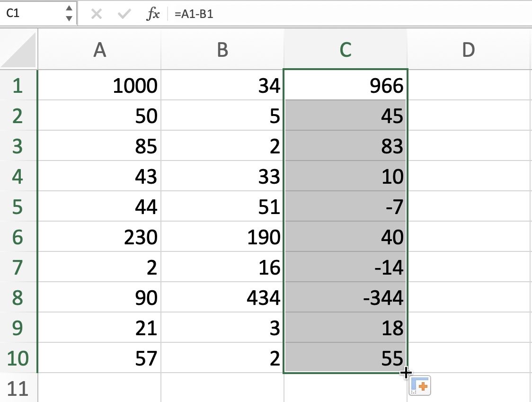
Task: Open the Auto Fill Options button
Action: click(420, 386)
